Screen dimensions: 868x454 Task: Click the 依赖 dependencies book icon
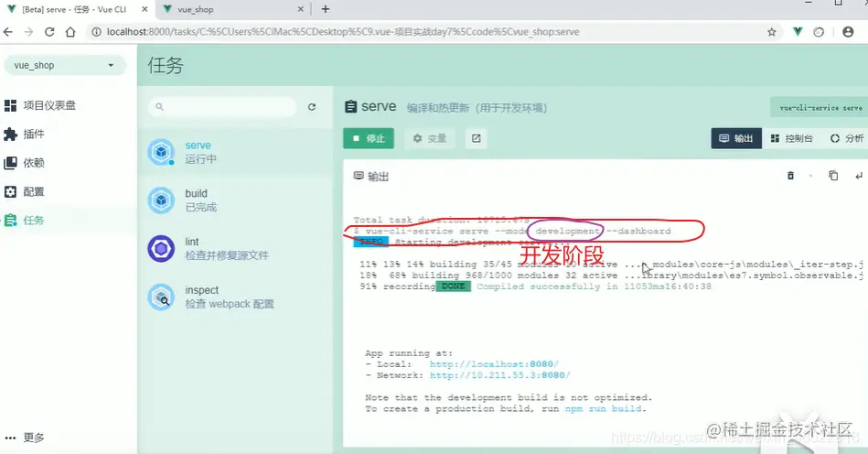[x=10, y=163]
